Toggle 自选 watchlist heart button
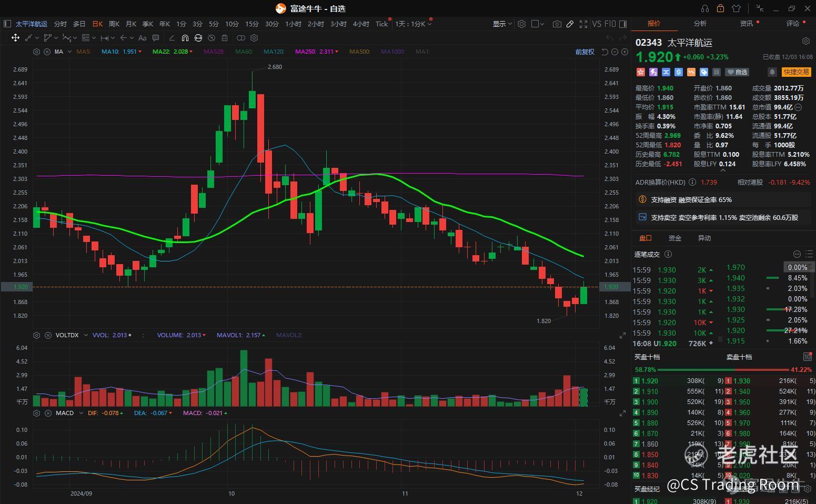 tap(737, 72)
